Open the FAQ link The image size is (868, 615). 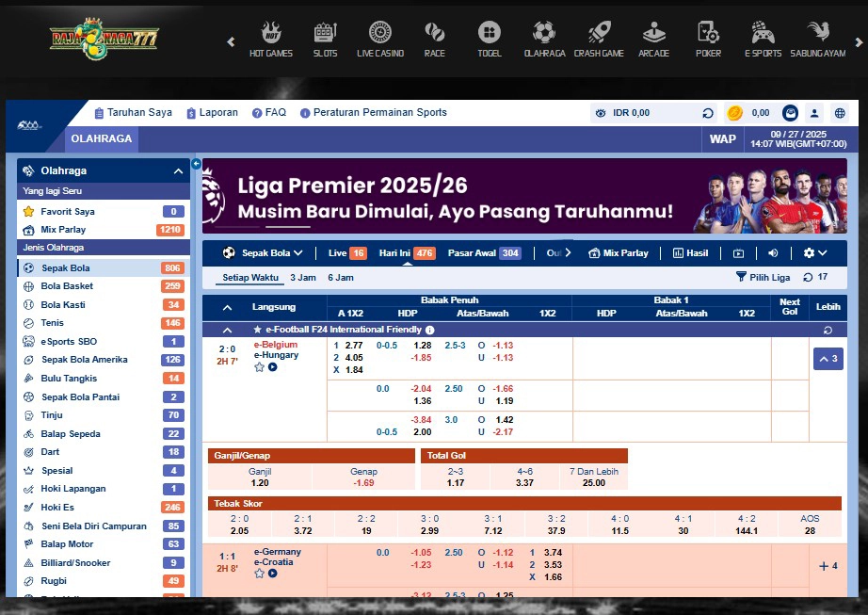click(x=269, y=112)
